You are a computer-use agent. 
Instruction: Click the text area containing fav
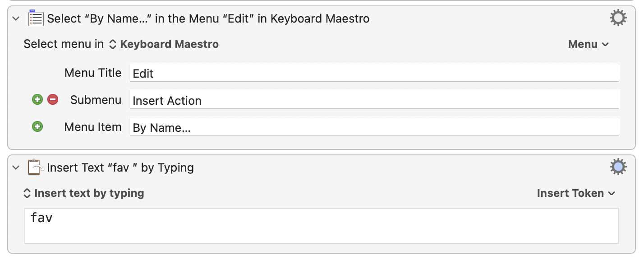[321, 225]
